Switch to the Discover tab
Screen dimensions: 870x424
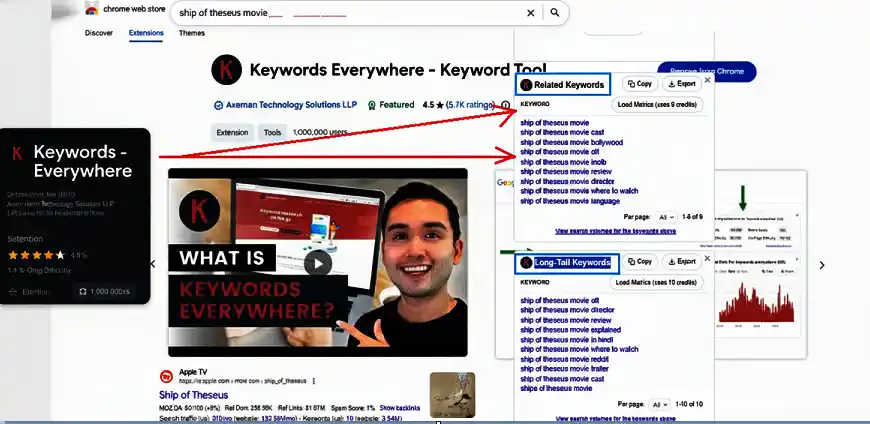(x=99, y=33)
